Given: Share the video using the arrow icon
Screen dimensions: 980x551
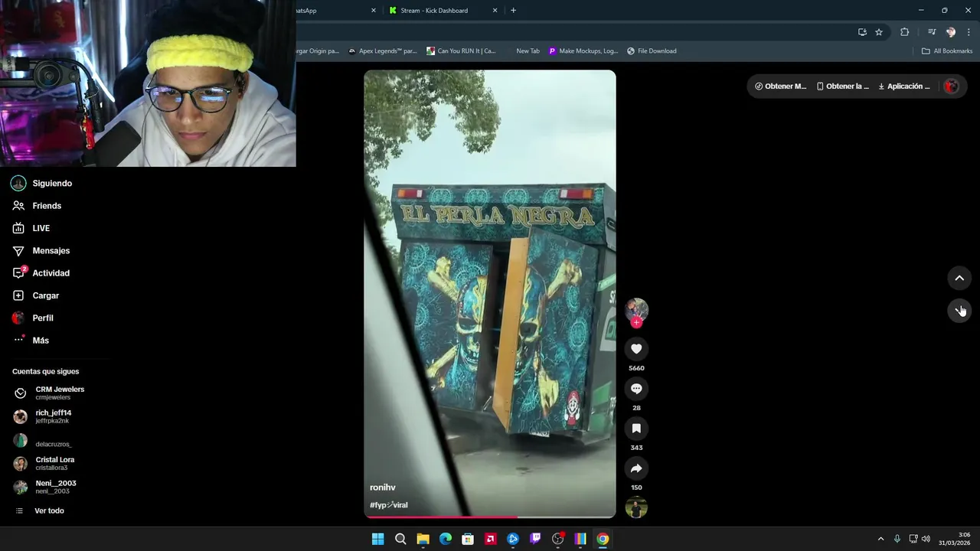Looking at the screenshot, I should point(636,468).
